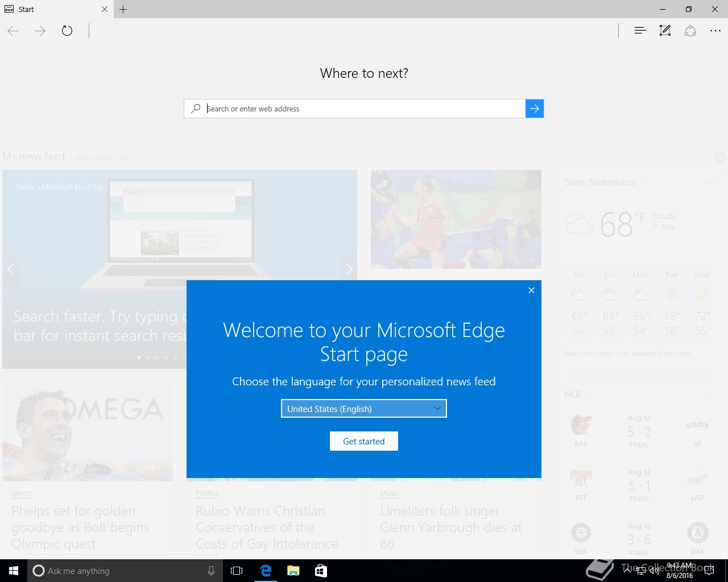
Task: Open the field hockey photo story
Action: click(x=456, y=219)
